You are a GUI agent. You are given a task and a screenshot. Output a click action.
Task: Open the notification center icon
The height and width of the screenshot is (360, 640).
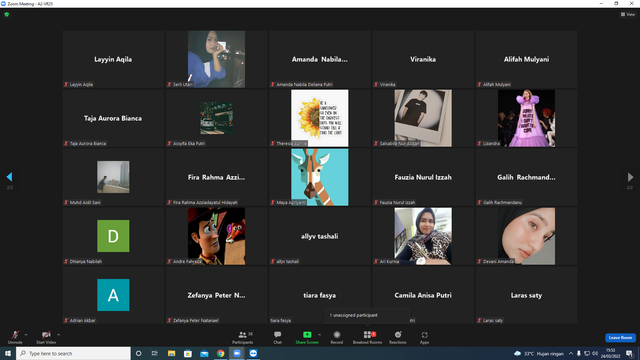pyautogui.click(x=629, y=353)
